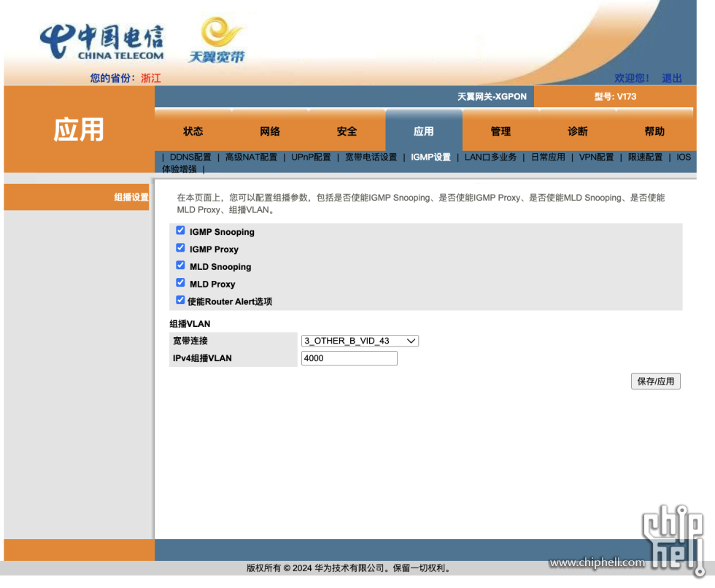
Task: Go to VPN配置 submenu
Action: pos(597,158)
